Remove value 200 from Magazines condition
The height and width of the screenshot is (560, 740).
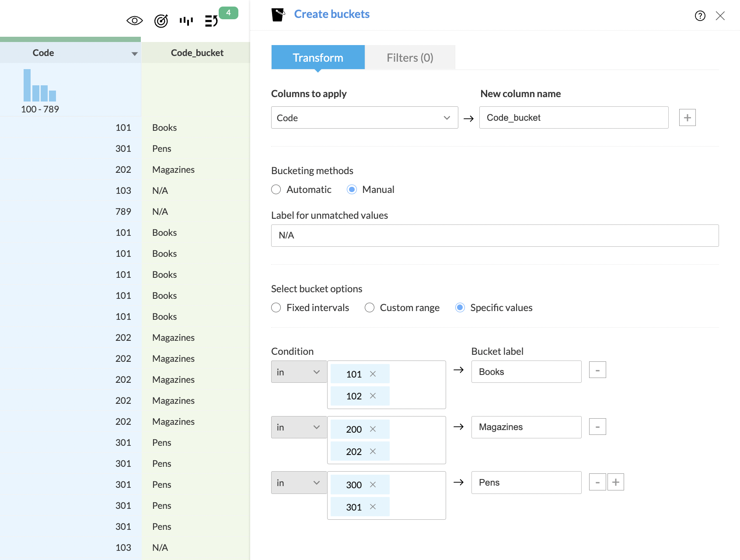coord(373,429)
